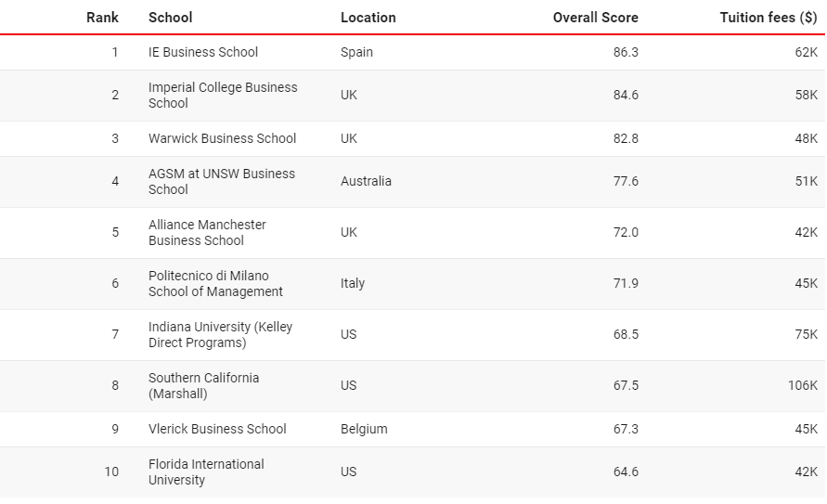The height and width of the screenshot is (504, 827).
Task: Click AGSM at UNSW Business School
Action: pyautogui.click(x=222, y=181)
